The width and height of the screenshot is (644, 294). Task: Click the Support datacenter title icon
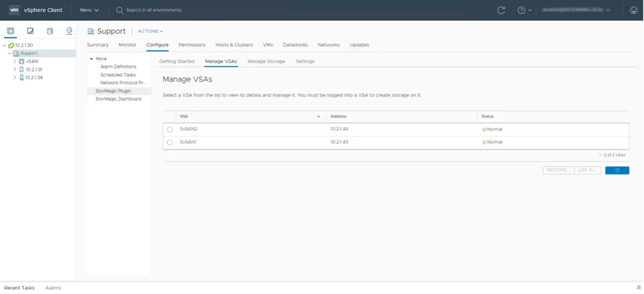click(90, 31)
